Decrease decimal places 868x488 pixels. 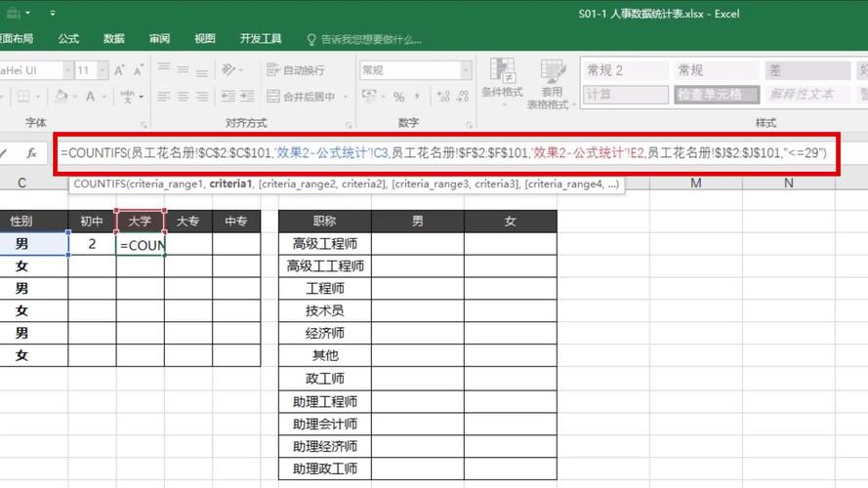[x=464, y=97]
